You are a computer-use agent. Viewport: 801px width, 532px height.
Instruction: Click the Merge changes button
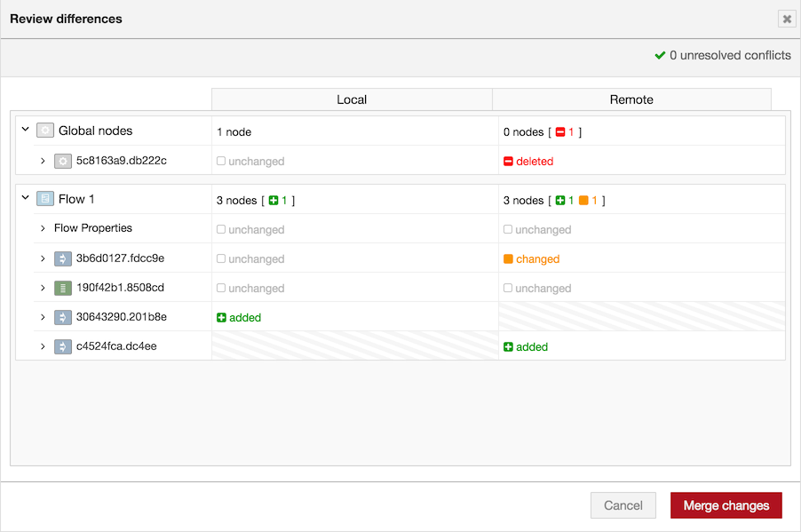click(726, 505)
